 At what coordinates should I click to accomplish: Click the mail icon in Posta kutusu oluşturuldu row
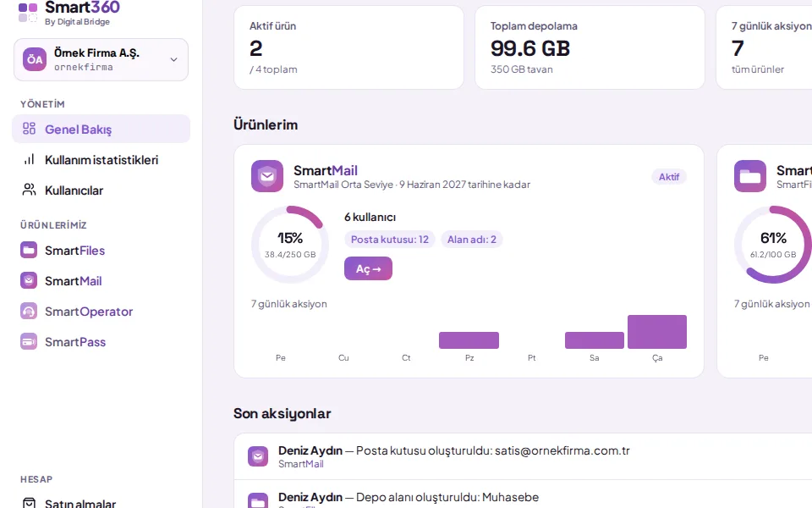tap(258, 456)
